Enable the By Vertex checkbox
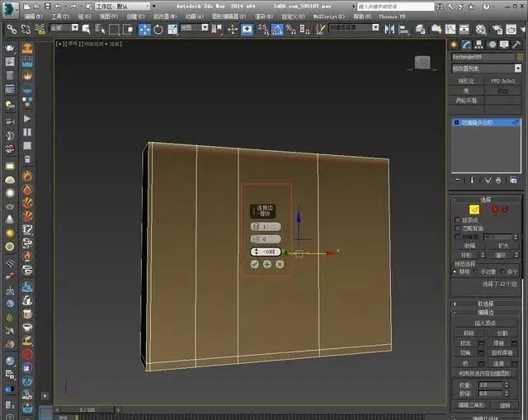Screen dimensions: 528x420 457,220
